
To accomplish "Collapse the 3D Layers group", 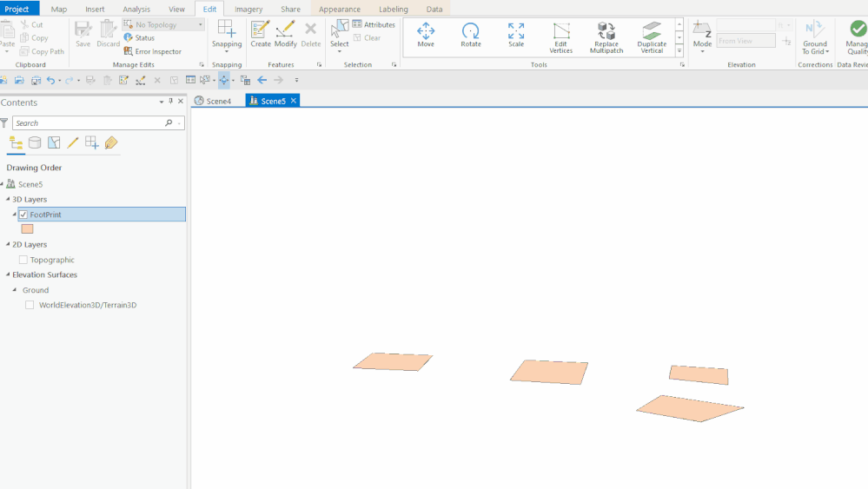I will [9, 199].
